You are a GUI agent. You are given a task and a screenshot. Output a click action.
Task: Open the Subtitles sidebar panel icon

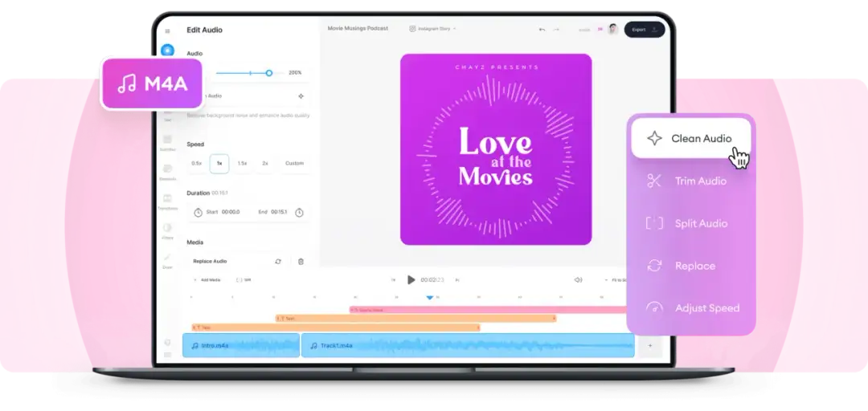coord(167,140)
